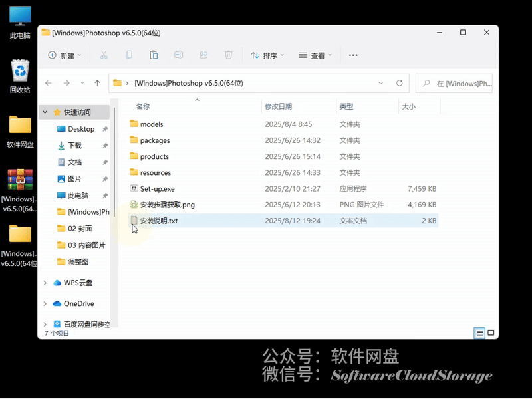Click the Rename icon in the toolbar
This screenshot has height=399, width=532.
[x=178, y=55]
